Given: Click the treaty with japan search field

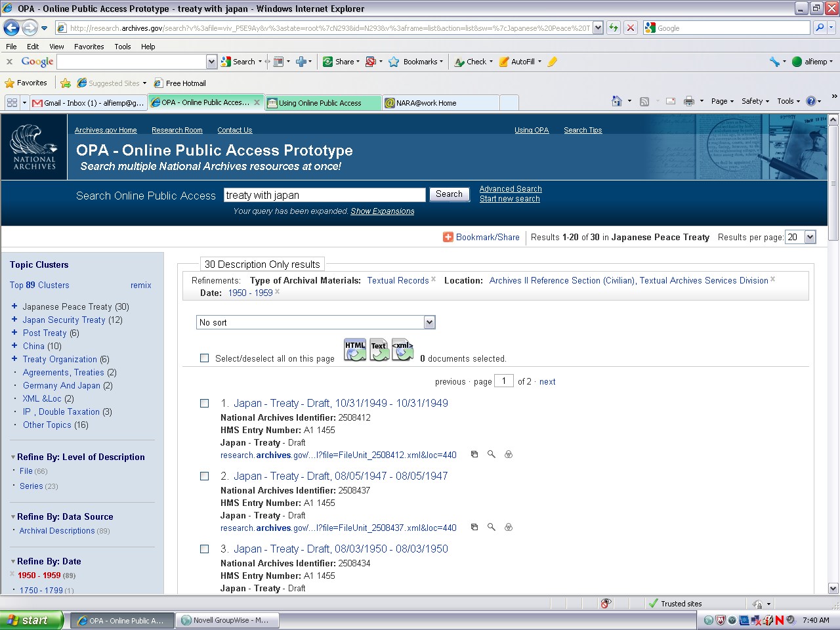Looking at the screenshot, I should click(x=325, y=195).
